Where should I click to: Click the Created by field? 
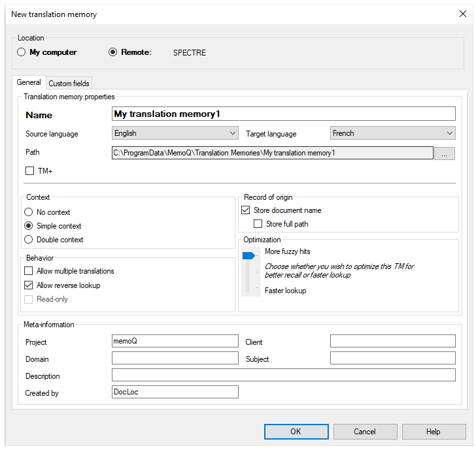[x=175, y=392]
